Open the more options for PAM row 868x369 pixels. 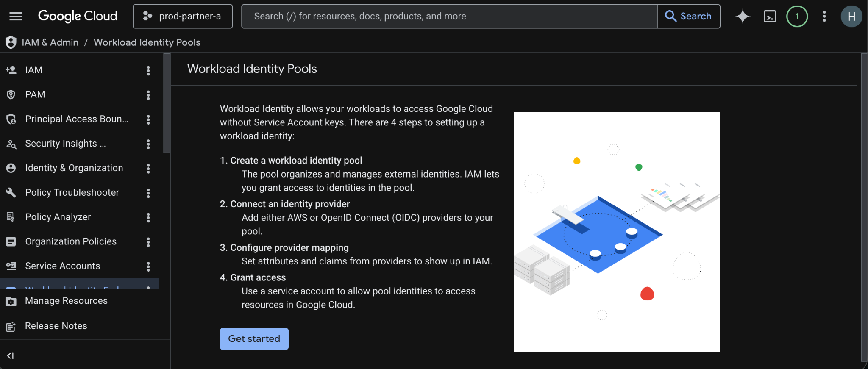pyautogui.click(x=148, y=95)
